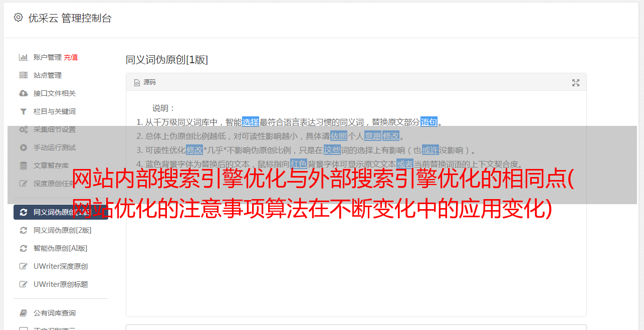This screenshot has width=644, height=330.
Task: Open 接口文件相关 cloud upload icon
Action: coord(23,93)
